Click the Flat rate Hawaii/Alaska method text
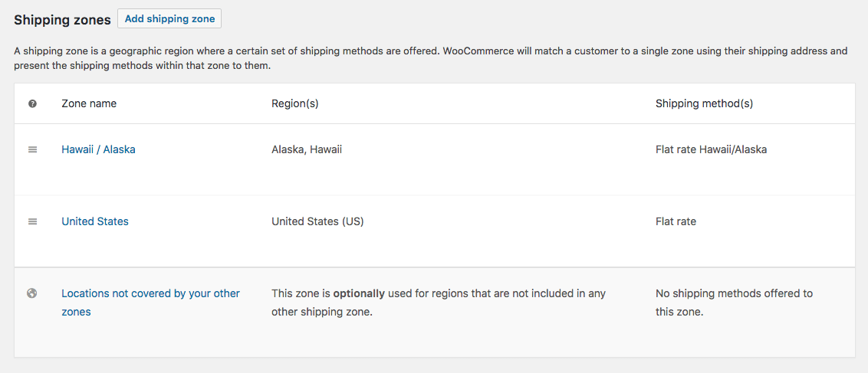The image size is (868, 373). [x=712, y=149]
